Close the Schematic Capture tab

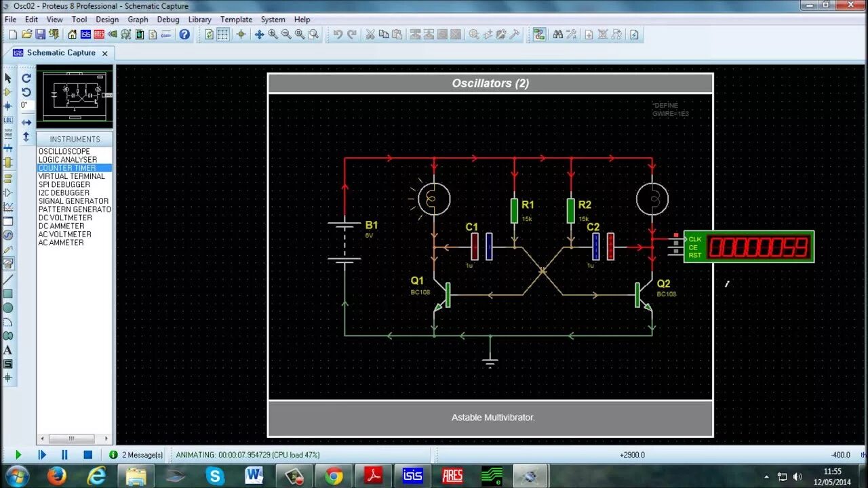[104, 53]
